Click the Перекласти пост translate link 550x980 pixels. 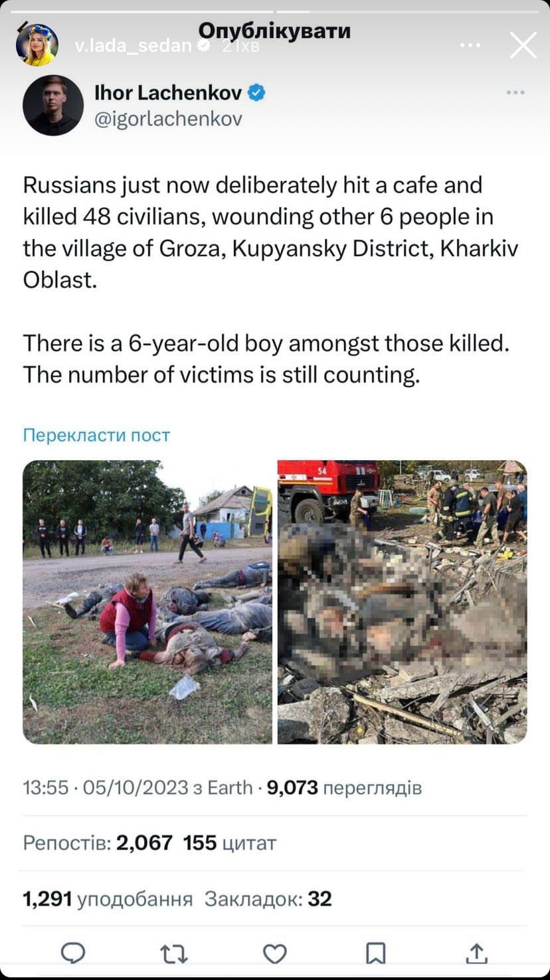tap(96, 435)
